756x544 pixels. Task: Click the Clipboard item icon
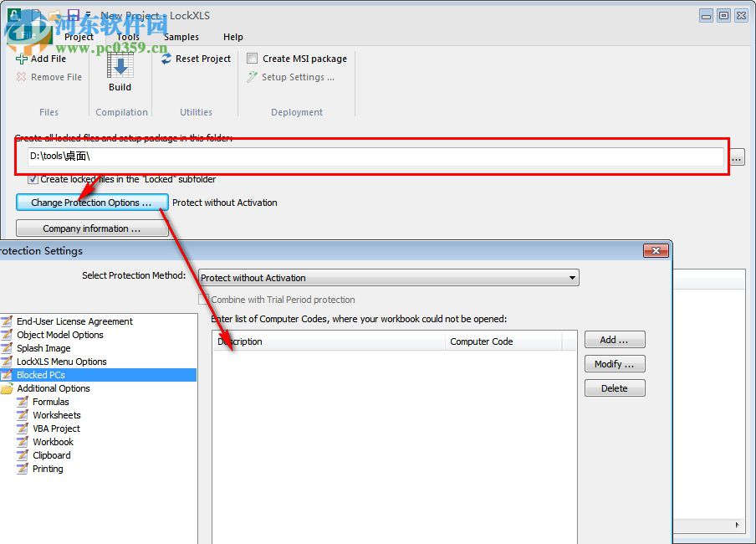[23, 455]
